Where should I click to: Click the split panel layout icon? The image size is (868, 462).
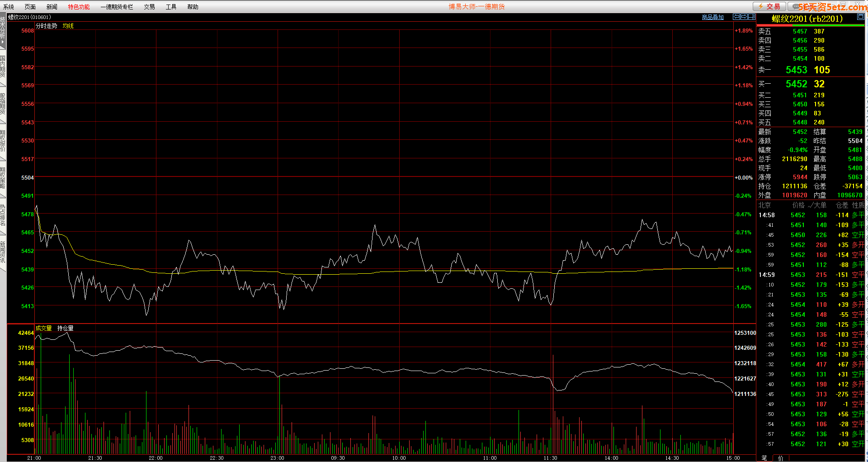751,17
